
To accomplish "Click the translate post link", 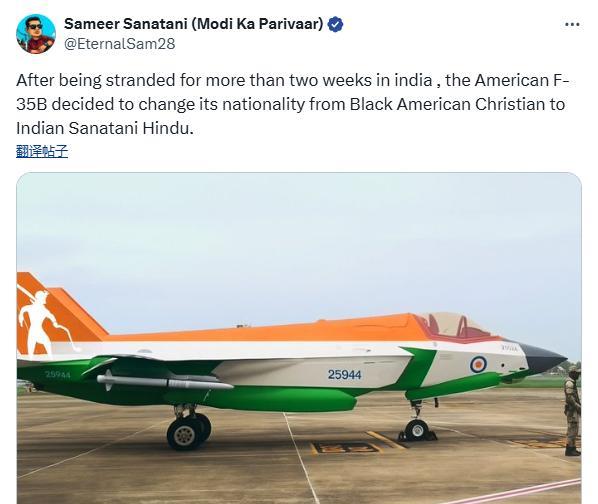I will [42, 151].
